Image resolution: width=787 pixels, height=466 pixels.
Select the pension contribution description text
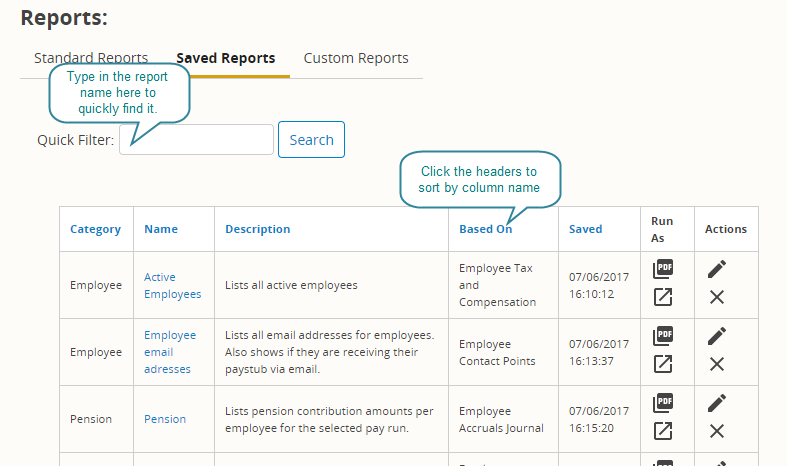(x=329, y=419)
